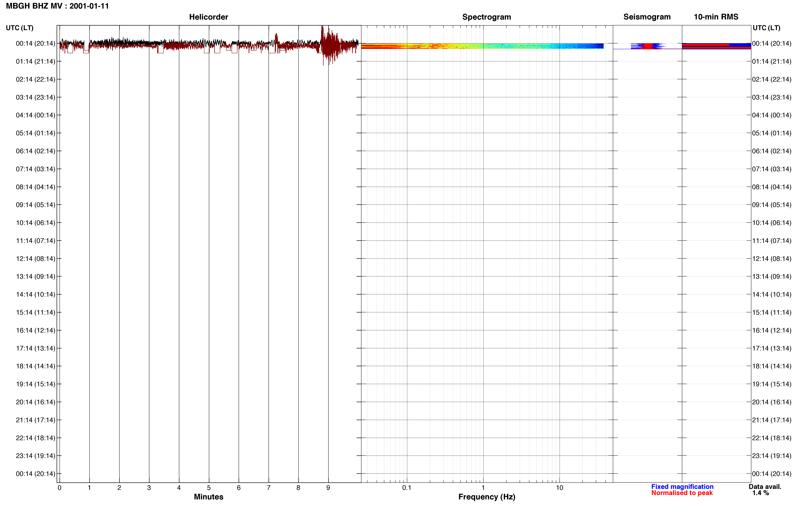The height and width of the screenshot is (508, 812).
Task: Click minute tick label '5' on helicorder axis
Action: pyautogui.click(x=209, y=487)
